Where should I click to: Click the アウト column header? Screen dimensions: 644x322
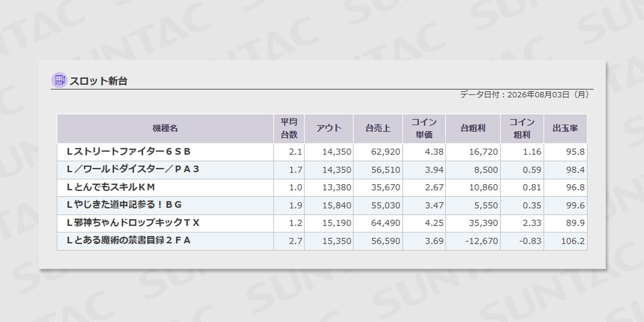pos(329,128)
